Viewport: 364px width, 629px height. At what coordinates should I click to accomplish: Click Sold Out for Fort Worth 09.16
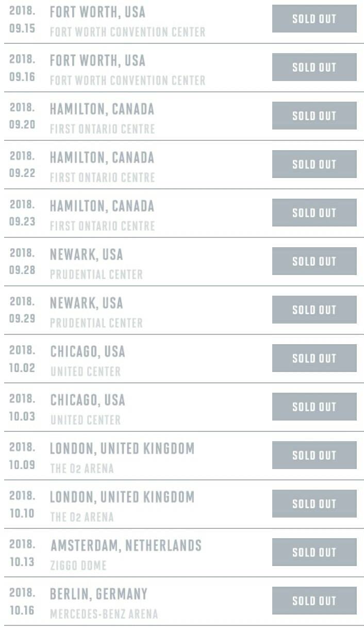coord(314,67)
